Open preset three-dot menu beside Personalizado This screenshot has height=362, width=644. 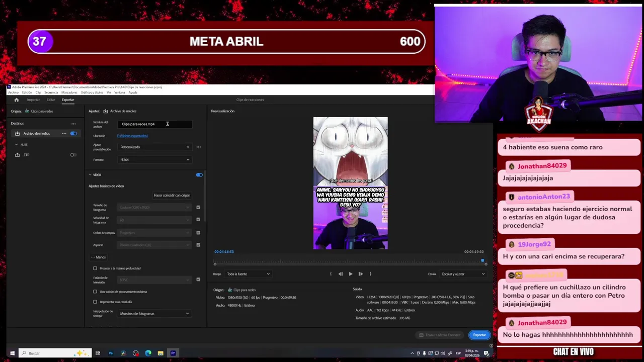198,147
